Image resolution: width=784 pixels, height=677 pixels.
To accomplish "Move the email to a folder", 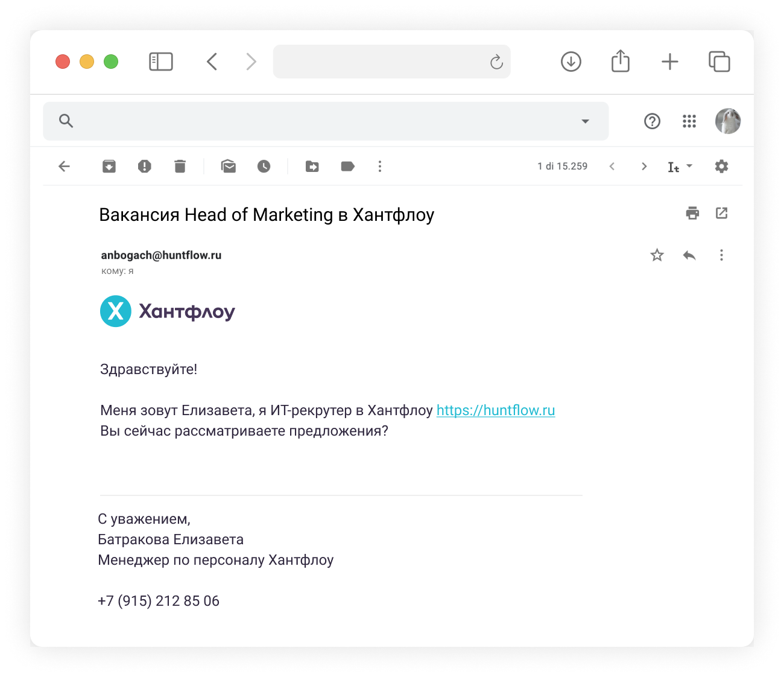I will [x=312, y=167].
